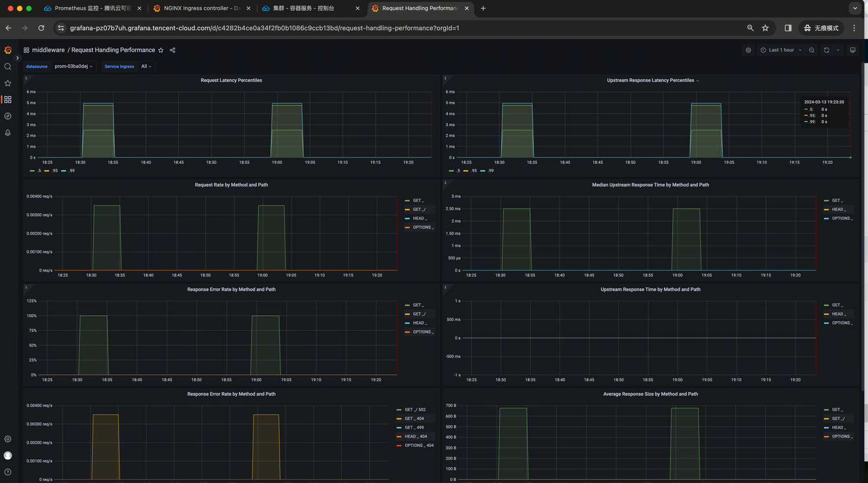Open the Service Ingress 'All' dropdown
Viewport: 868px width, 483px height.
pyautogui.click(x=146, y=67)
